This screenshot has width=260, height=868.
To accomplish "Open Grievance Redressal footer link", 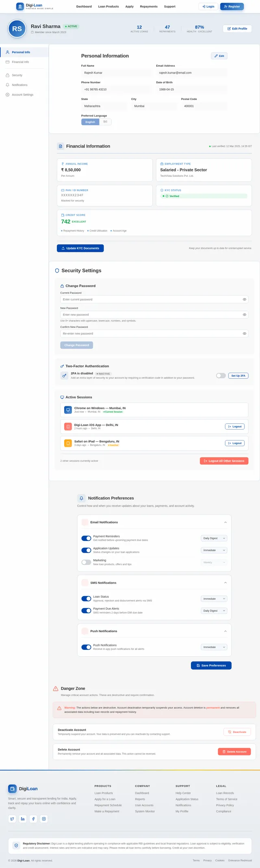I will point(240,860).
